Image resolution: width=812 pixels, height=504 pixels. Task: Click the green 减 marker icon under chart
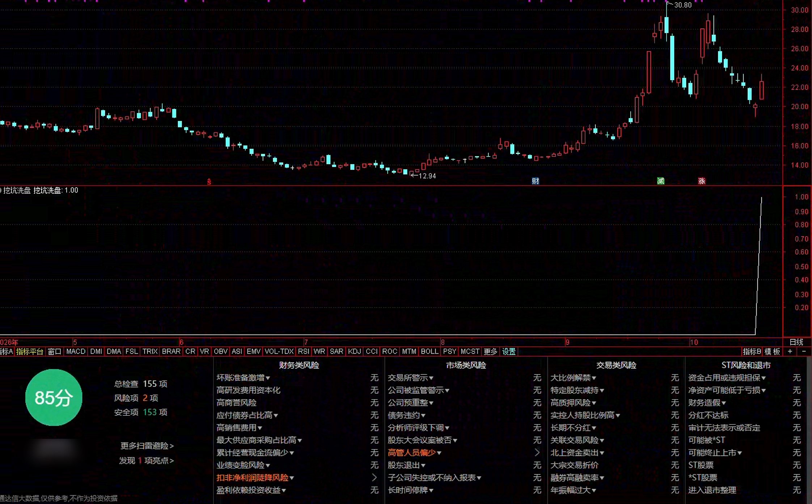click(661, 181)
